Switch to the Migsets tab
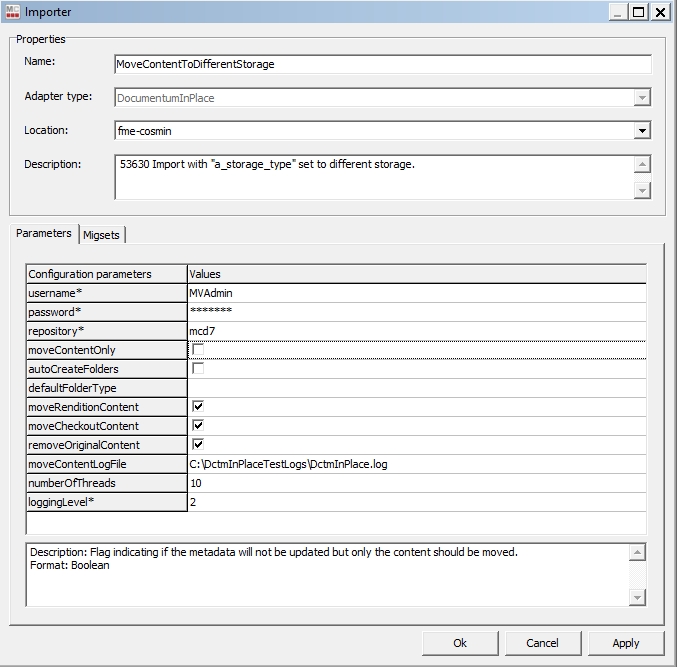Screen dimensions: 677x667 click(102, 235)
